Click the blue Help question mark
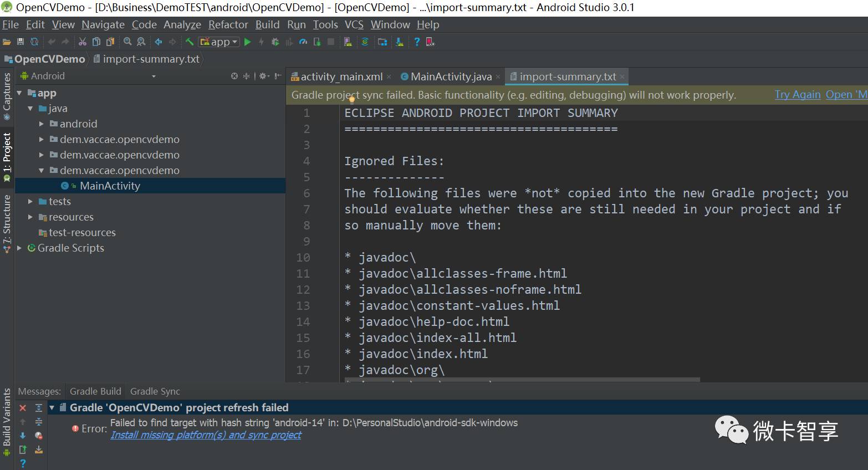This screenshot has height=470, width=868. pos(417,42)
